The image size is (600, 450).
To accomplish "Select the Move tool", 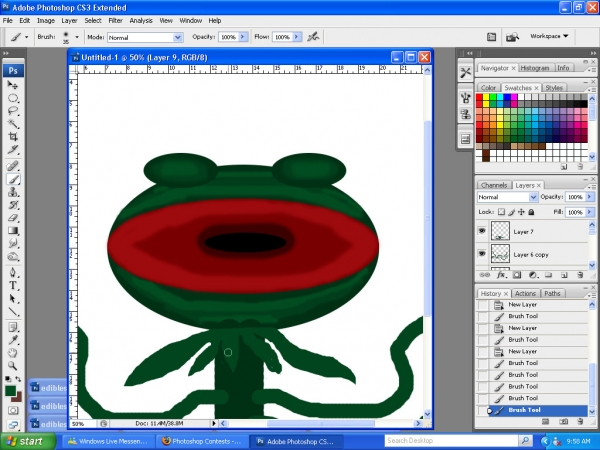I will coord(13,85).
